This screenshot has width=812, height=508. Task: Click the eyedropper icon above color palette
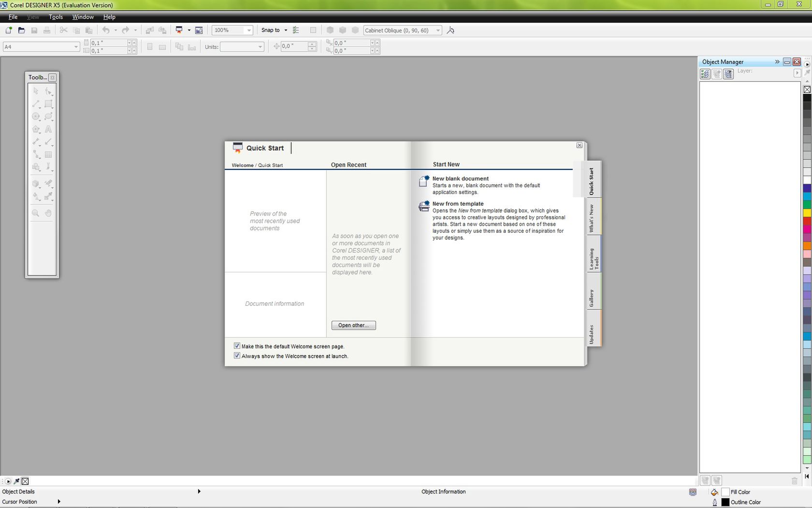(x=807, y=72)
